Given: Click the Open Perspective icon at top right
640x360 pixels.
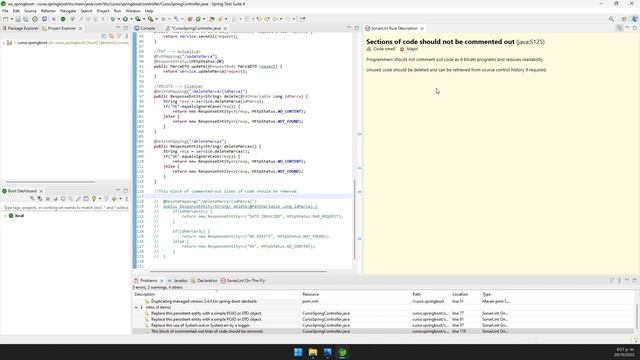Looking at the screenshot, I should coord(624,19).
